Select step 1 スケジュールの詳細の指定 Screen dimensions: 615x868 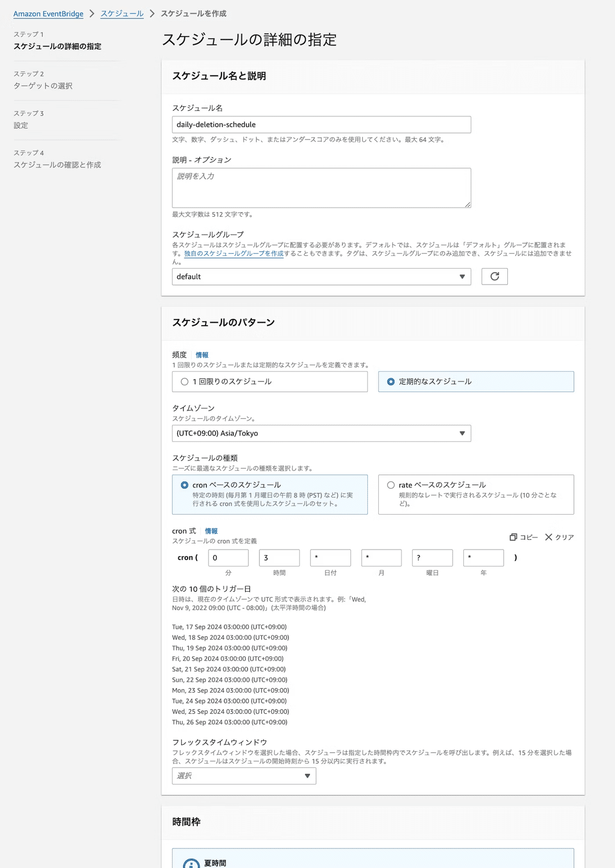(x=57, y=46)
